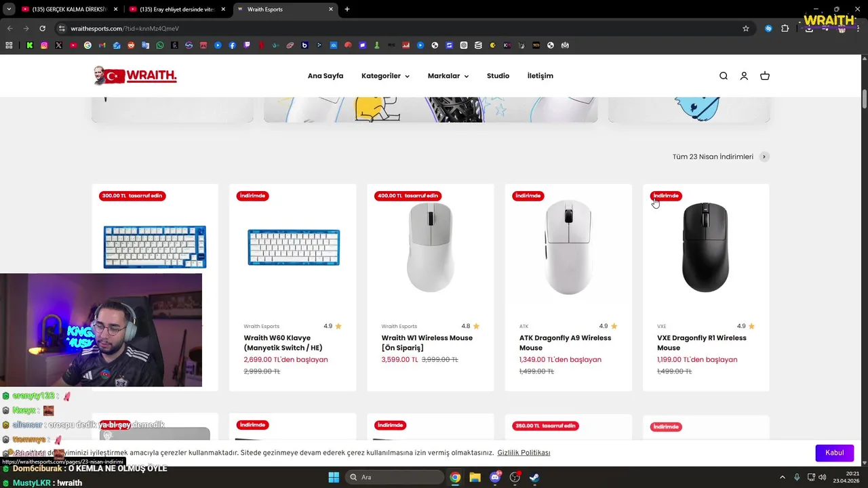
Task: Bookmark this page with the star icon
Action: [746, 28]
